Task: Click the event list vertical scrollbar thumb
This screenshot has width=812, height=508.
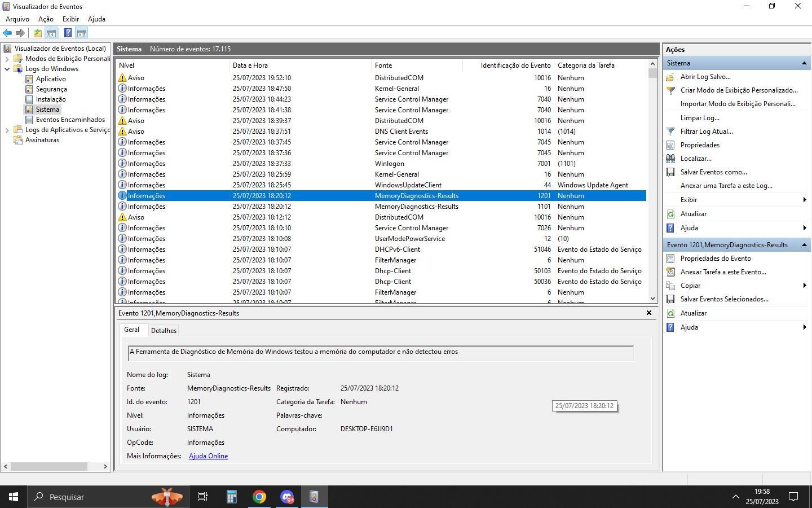Action: click(x=653, y=73)
